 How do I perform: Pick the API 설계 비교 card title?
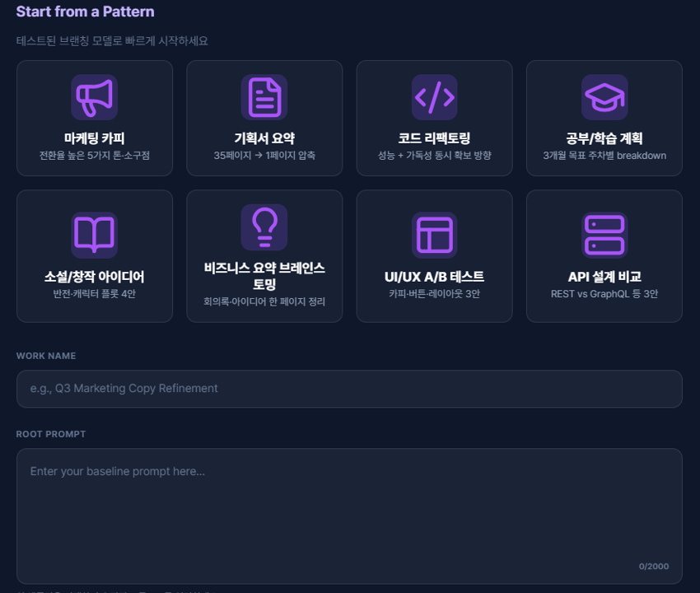point(604,277)
